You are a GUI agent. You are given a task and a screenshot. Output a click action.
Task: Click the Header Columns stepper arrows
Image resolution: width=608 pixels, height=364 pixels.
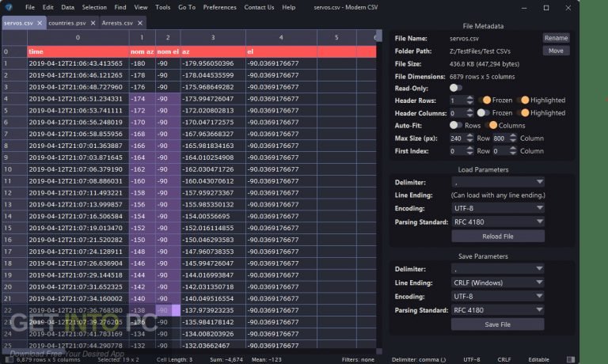470,113
